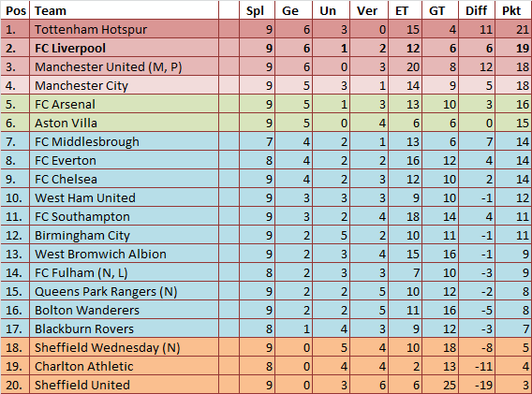Select the Manchester United (M, P) cell
The width and height of the screenshot is (532, 394).
click(124, 66)
